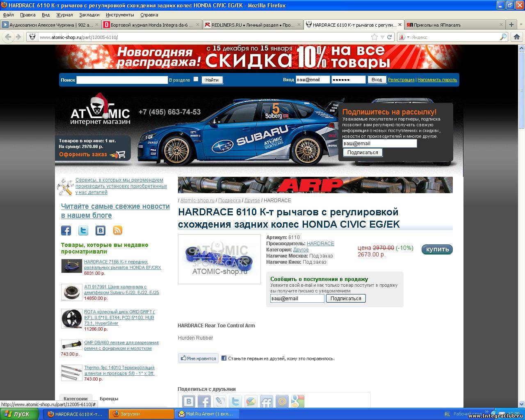The image size is (525, 420).
Task: Close the Приколы на ЯПлакалъ tab
Action: 501,25
